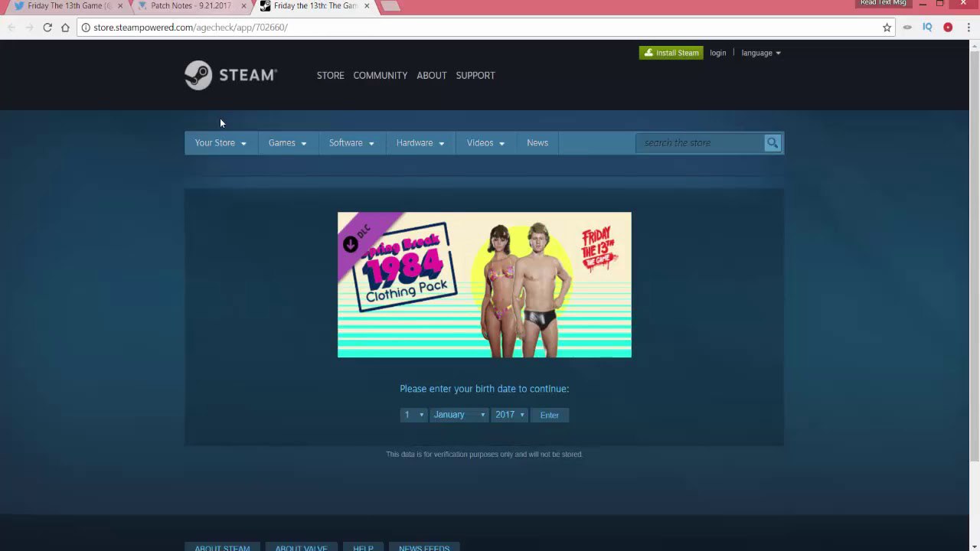Viewport: 980px width, 551px height.
Task: Bookmark this page with star icon
Action: point(887,28)
